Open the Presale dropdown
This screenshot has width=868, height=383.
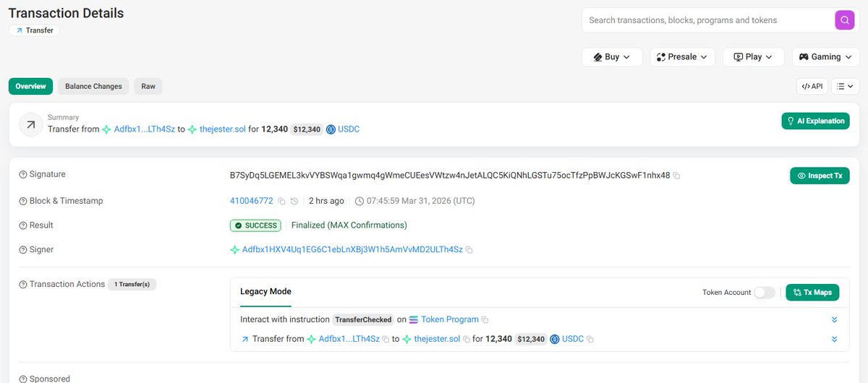(683, 57)
